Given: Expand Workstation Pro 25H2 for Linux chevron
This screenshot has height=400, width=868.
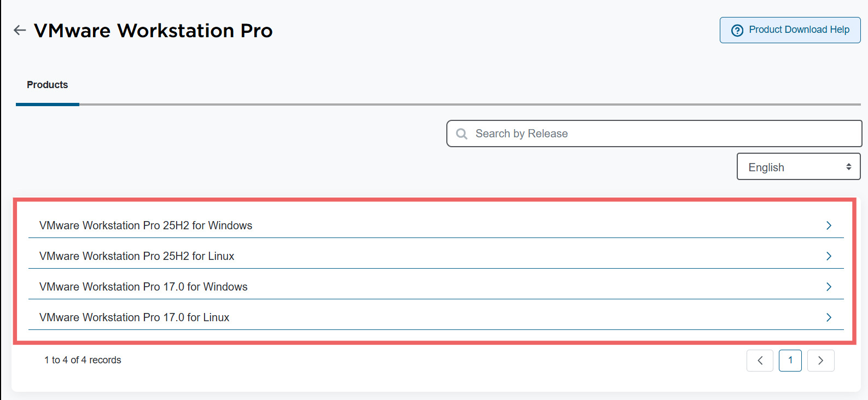Looking at the screenshot, I should pos(829,256).
